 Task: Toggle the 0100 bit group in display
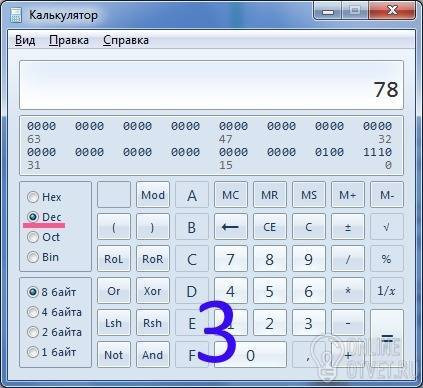pyautogui.click(x=329, y=152)
